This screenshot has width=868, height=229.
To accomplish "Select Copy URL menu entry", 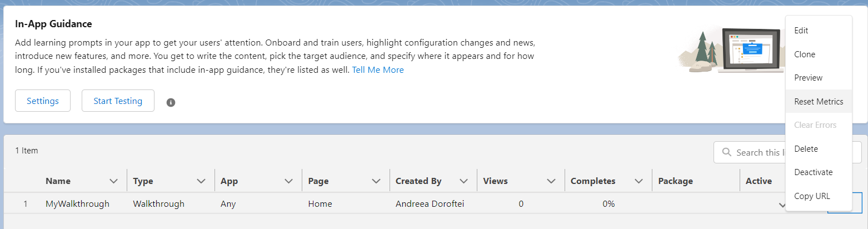I will click(812, 196).
